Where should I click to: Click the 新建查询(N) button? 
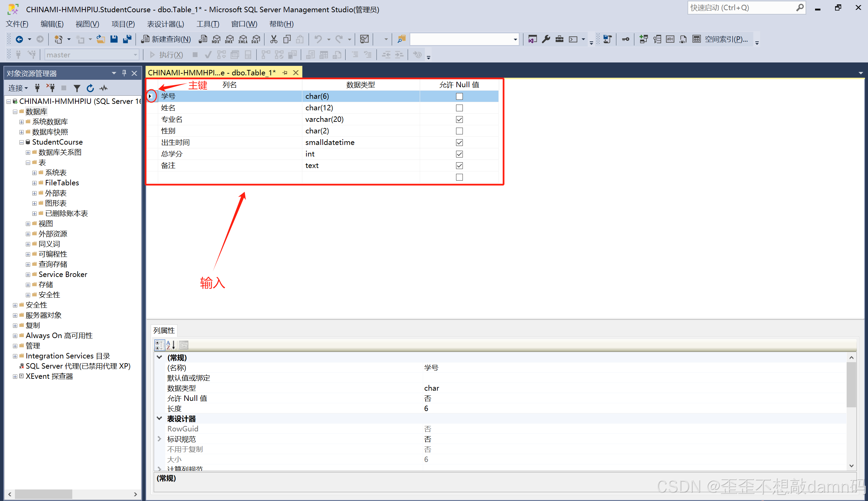(166, 39)
